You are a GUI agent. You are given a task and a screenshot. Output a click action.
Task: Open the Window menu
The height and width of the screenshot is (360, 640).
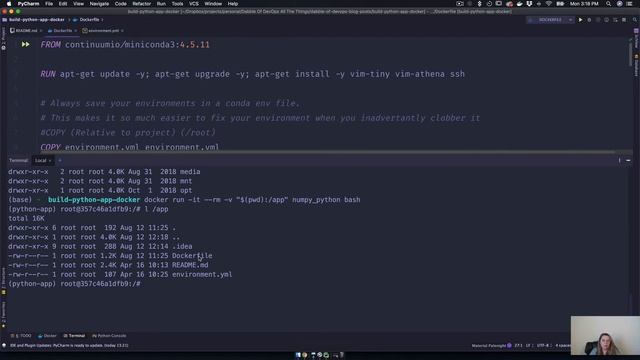213,4
